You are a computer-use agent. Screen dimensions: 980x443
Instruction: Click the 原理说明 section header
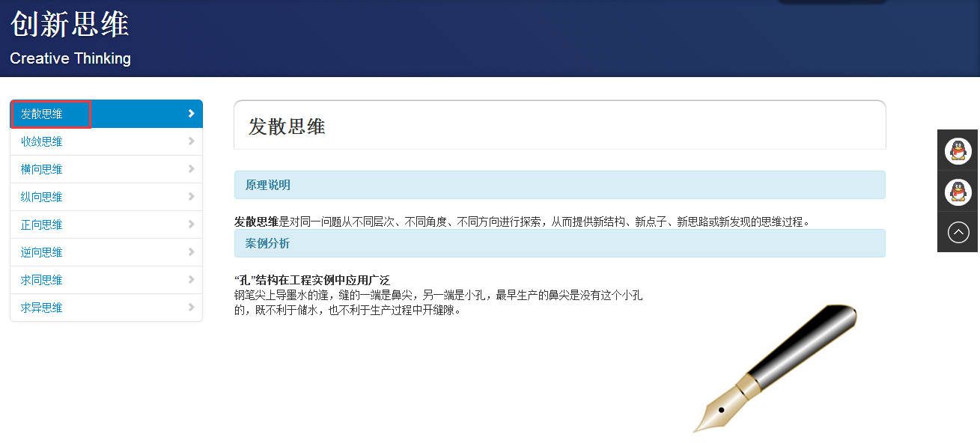pos(268,185)
